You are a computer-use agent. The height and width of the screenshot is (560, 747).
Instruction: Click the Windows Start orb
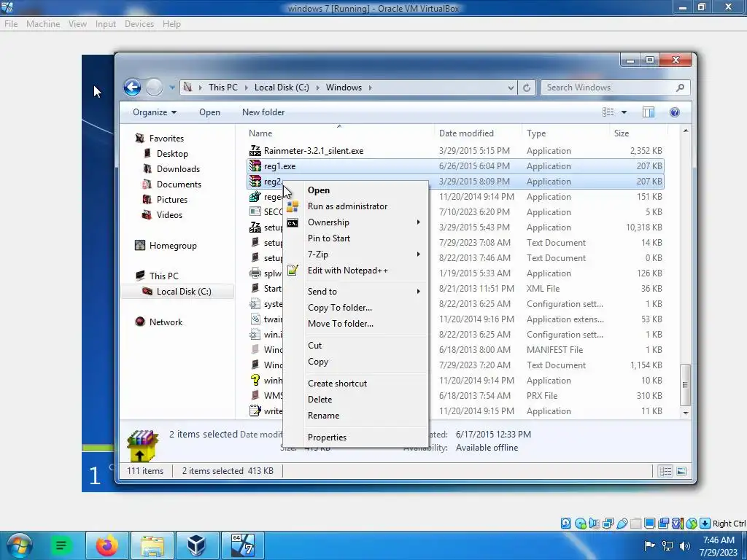point(19,545)
